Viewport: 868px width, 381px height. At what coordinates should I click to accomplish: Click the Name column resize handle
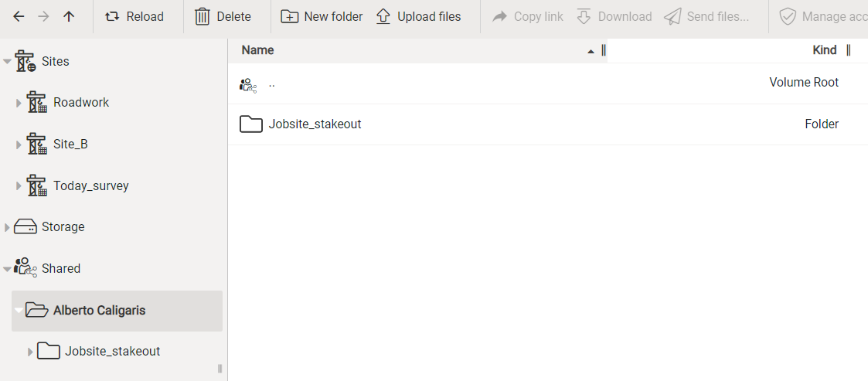point(604,50)
